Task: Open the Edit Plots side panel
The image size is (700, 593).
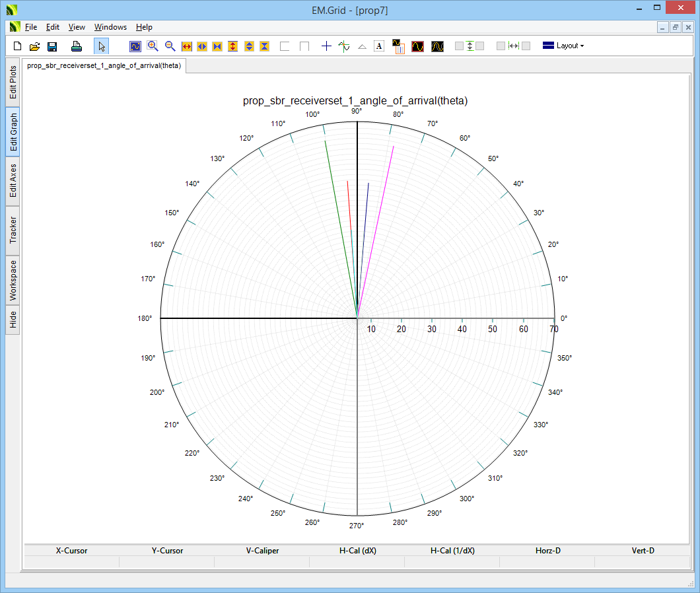Action: coord(13,83)
